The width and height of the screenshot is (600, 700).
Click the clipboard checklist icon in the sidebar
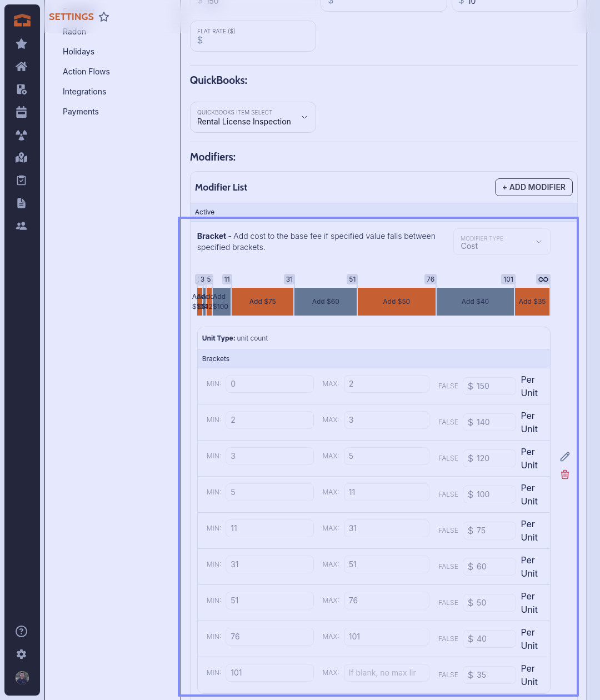coord(22,181)
